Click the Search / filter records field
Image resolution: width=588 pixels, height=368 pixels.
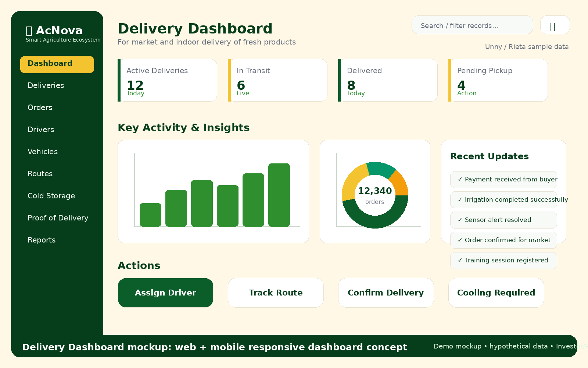click(x=472, y=25)
